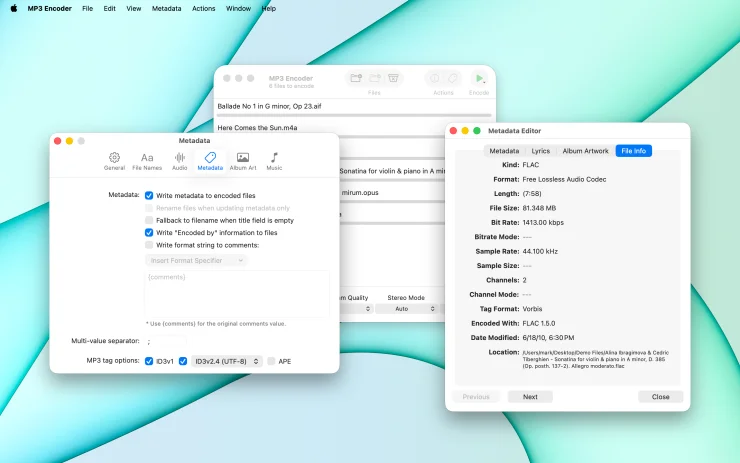740x463 pixels.
Task: Enable the APE tag checkbox
Action: pos(271,362)
